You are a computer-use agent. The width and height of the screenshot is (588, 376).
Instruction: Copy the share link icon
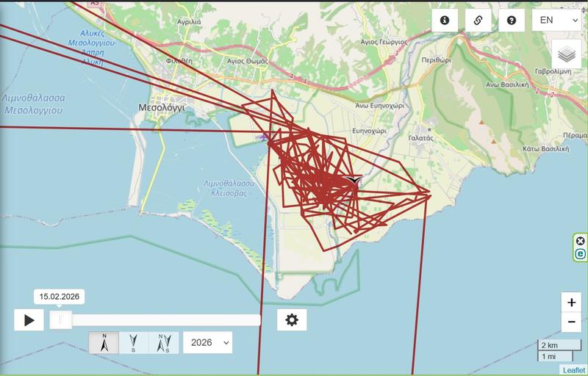(x=478, y=21)
